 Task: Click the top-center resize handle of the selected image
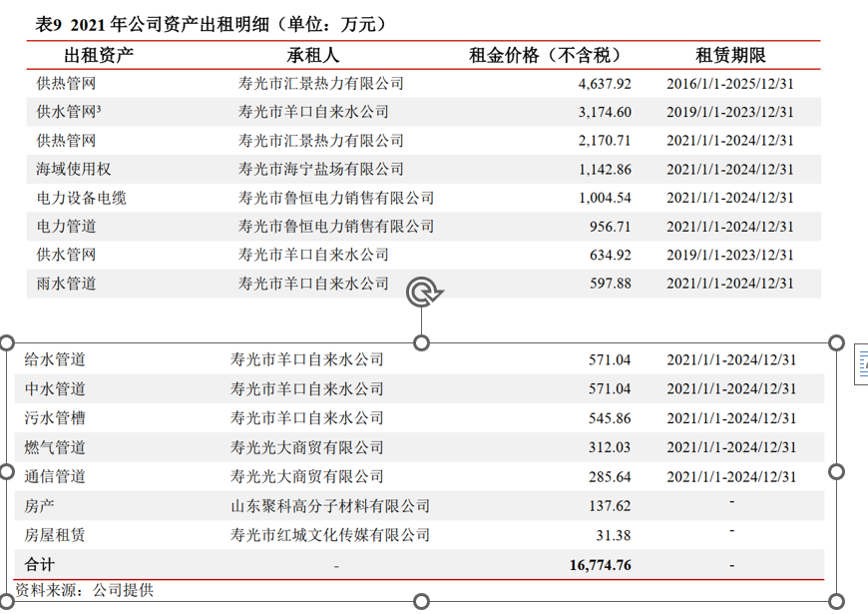(x=421, y=343)
